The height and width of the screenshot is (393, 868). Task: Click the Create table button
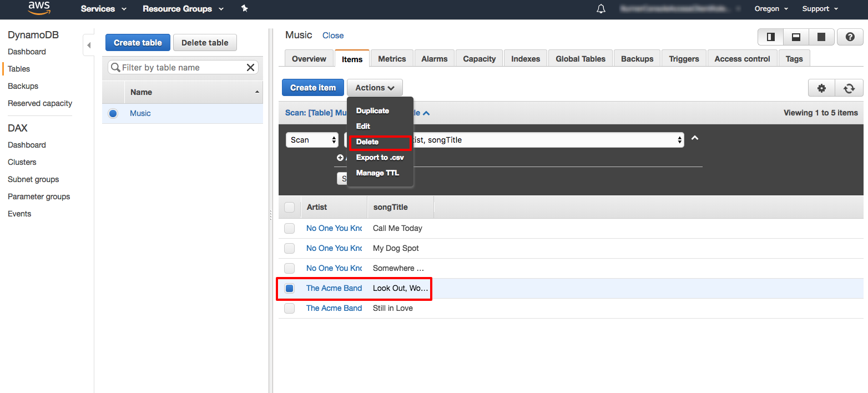[x=138, y=43]
